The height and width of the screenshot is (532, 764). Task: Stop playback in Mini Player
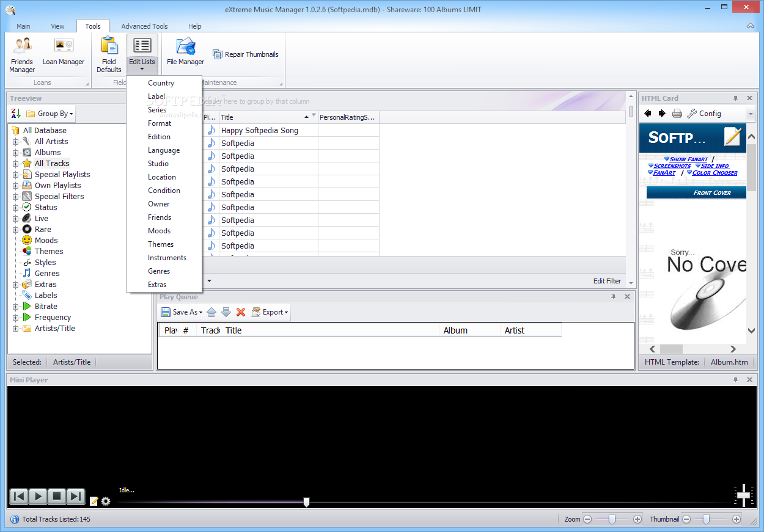(57, 497)
